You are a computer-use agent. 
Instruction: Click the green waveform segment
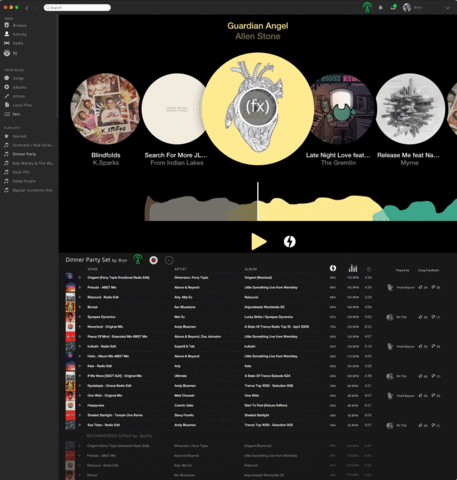[x=420, y=211]
